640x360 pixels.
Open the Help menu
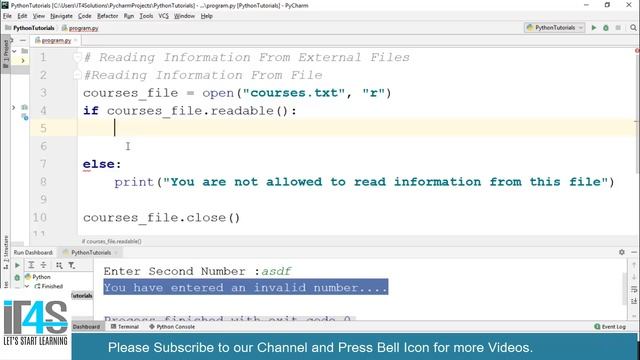207,16
